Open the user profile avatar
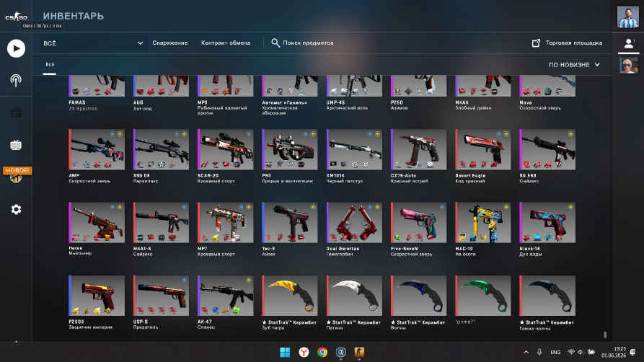The width and height of the screenshot is (644, 362). [x=628, y=17]
